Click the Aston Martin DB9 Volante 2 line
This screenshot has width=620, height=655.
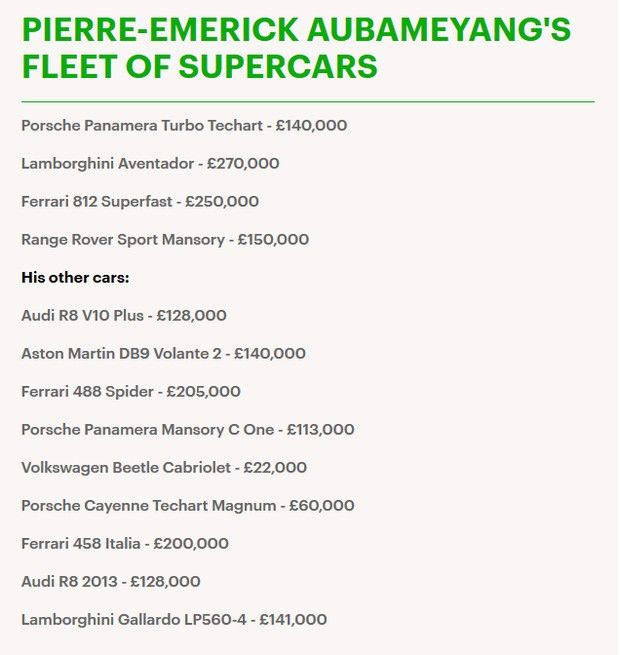[x=163, y=354]
